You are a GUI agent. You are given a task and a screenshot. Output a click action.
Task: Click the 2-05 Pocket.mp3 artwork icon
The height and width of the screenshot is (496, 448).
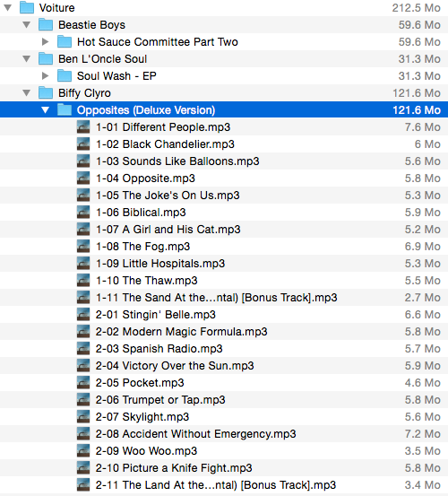(x=83, y=383)
